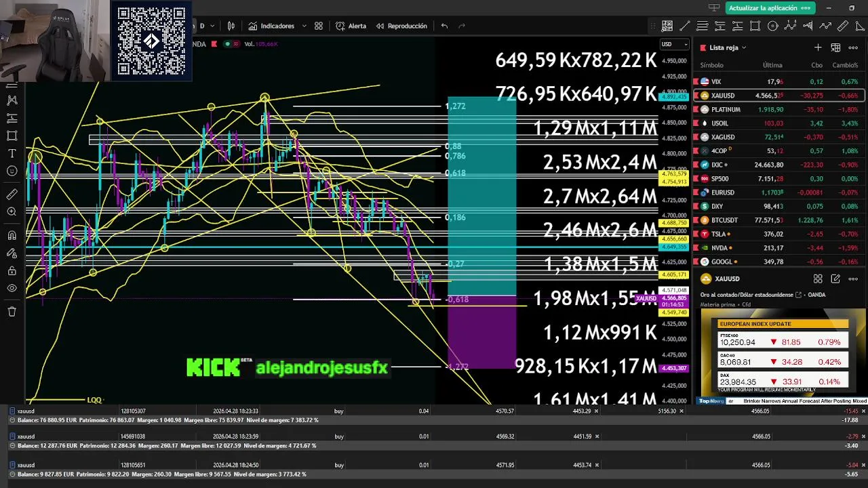Expand the balance row 9 827.85 EUR
This screenshot has height=488, width=868.
click(x=13, y=474)
